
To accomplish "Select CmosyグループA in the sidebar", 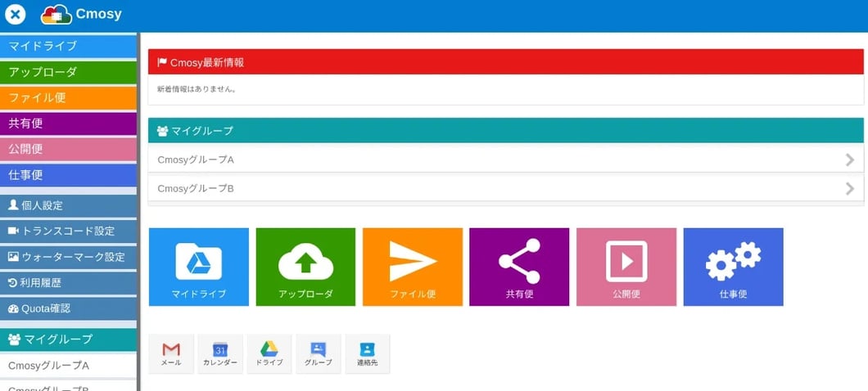I will click(68, 366).
